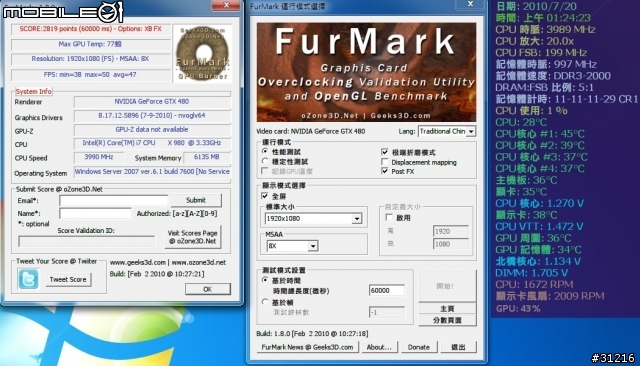Click the Score Validation ID field
Screen dimensions: 640x366
(87, 241)
